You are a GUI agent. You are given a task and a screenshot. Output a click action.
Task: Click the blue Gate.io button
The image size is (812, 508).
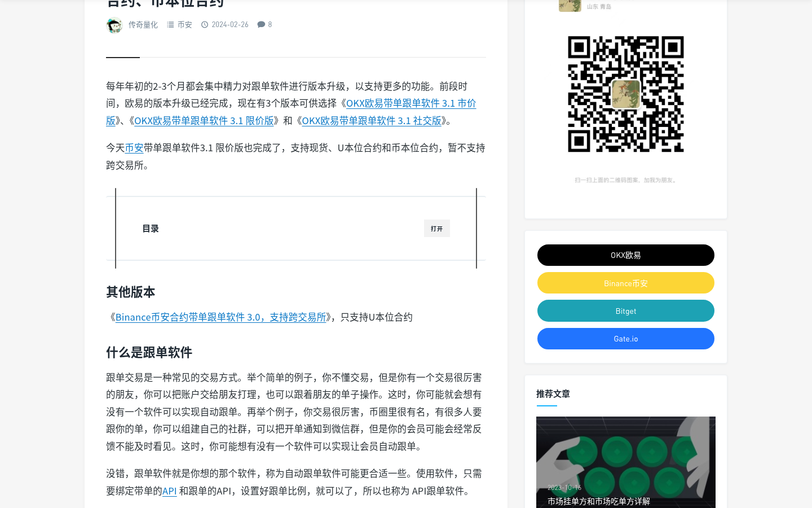626,339
